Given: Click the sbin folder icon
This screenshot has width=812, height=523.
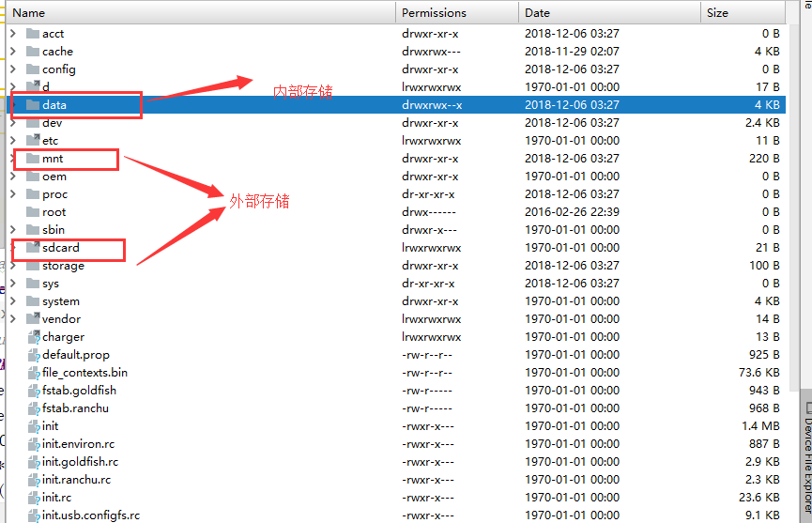Looking at the screenshot, I should point(33,229).
